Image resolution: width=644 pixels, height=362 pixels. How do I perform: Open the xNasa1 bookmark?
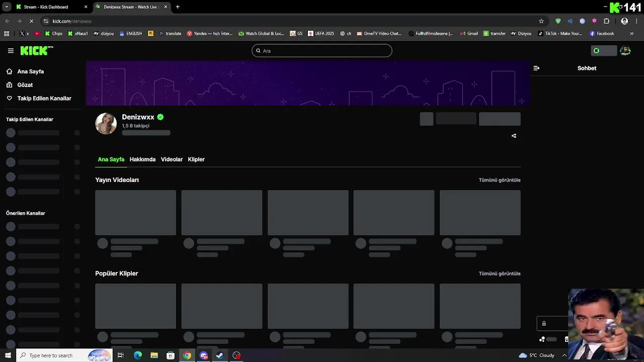77,34
